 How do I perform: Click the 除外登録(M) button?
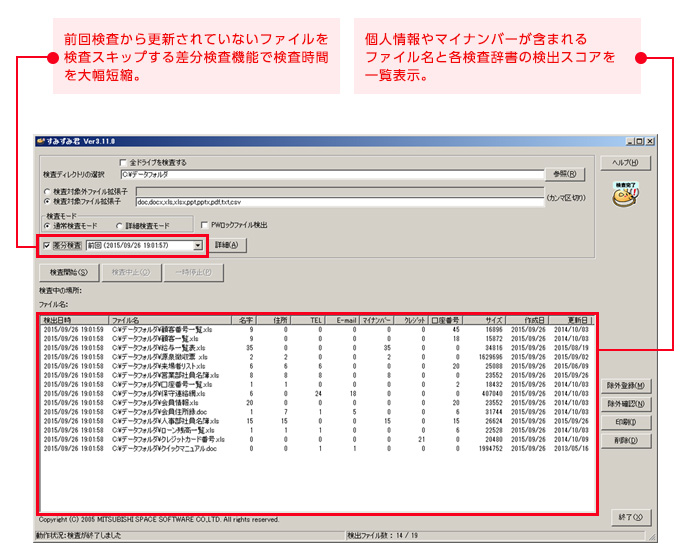pyautogui.click(x=626, y=386)
